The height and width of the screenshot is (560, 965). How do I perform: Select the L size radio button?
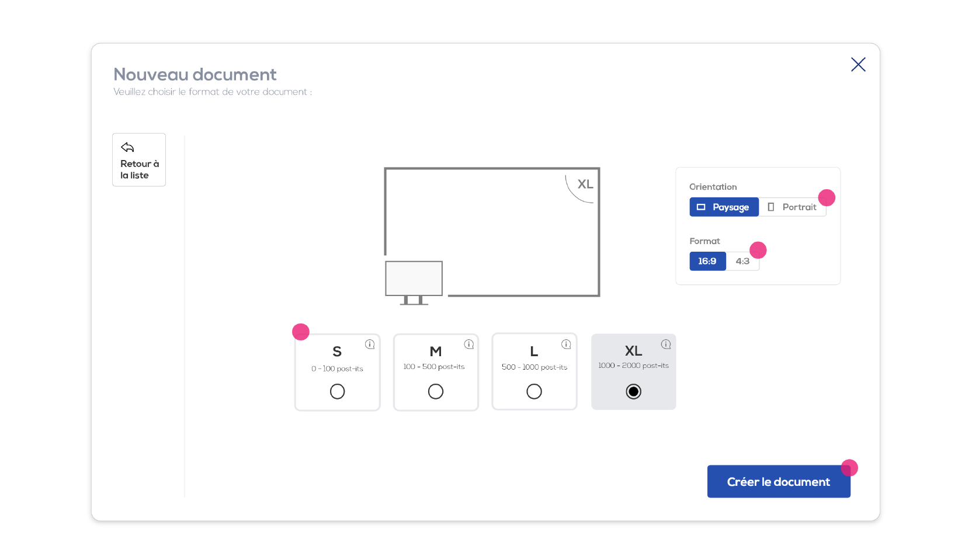pyautogui.click(x=534, y=391)
